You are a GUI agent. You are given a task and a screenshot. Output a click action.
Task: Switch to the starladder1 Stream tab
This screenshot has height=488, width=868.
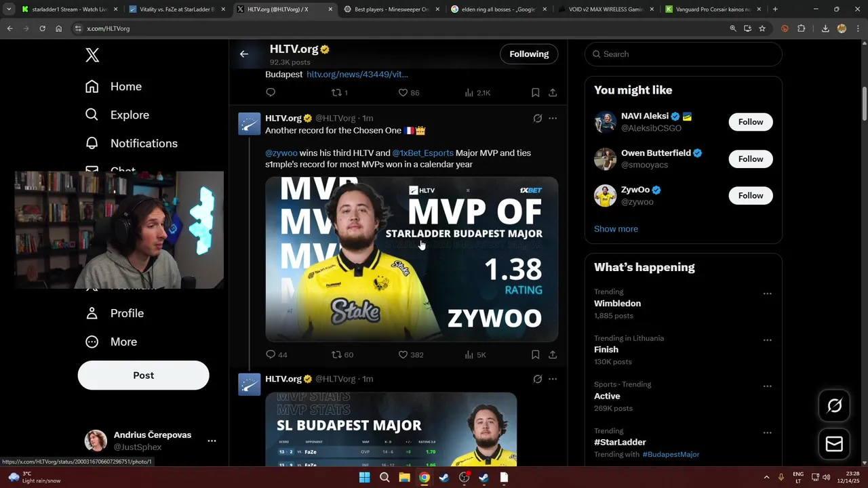68,9
